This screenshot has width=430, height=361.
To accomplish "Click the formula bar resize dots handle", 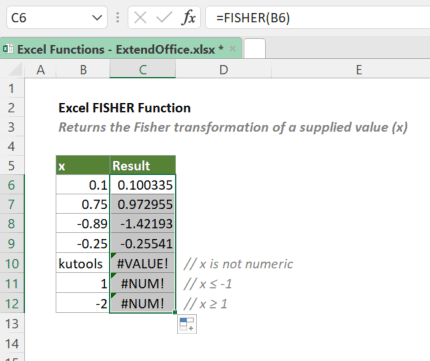I will tap(117, 17).
